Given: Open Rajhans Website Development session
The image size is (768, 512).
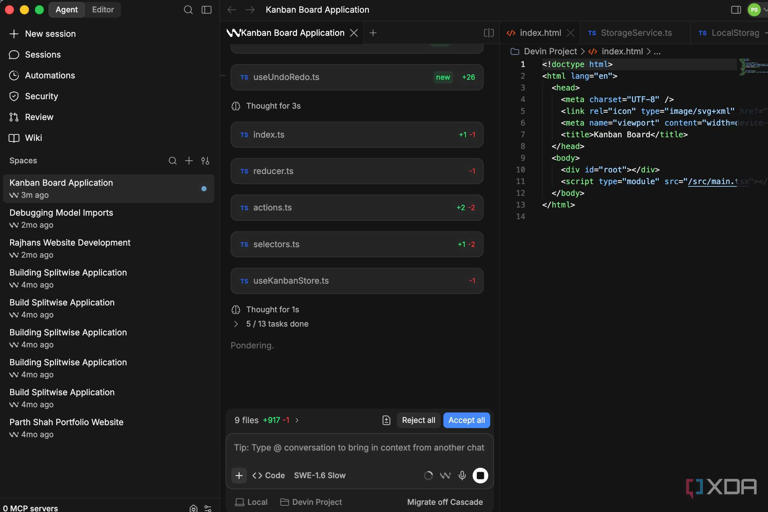Looking at the screenshot, I should pos(108,248).
